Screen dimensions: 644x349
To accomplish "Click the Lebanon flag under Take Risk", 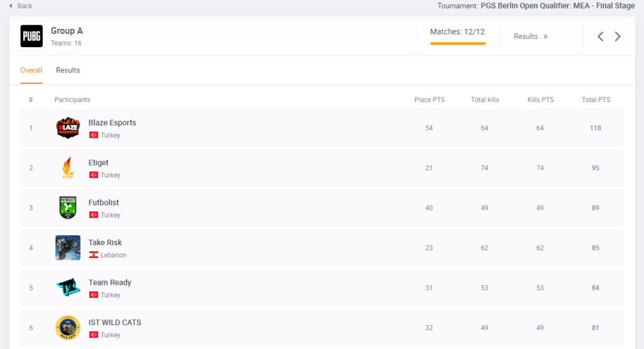I will pos(94,255).
